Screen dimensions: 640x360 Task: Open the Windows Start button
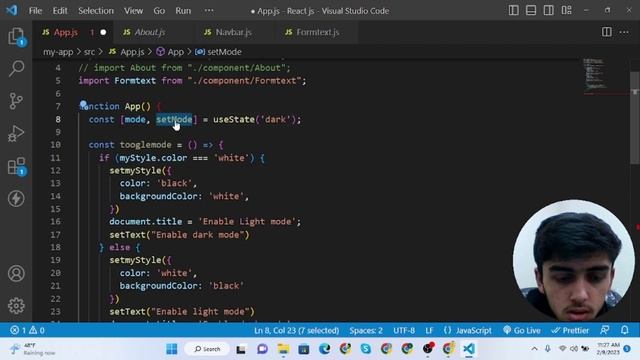(172, 349)
